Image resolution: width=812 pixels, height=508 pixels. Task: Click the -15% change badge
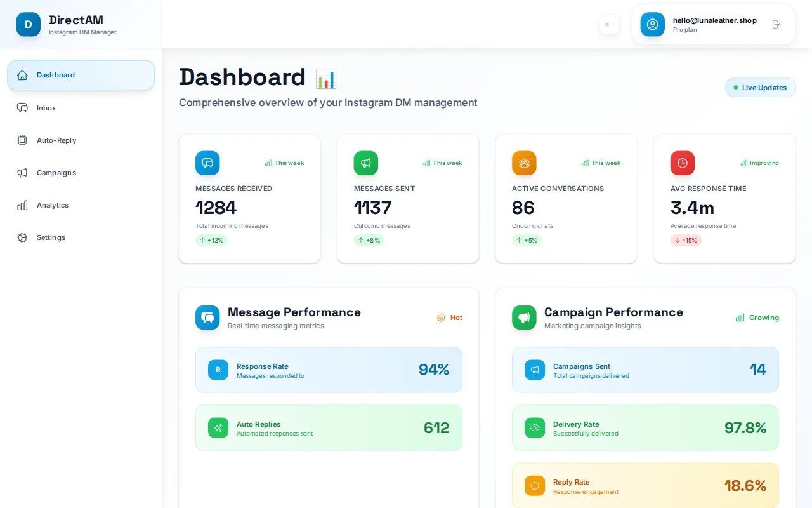click(686, 241)
